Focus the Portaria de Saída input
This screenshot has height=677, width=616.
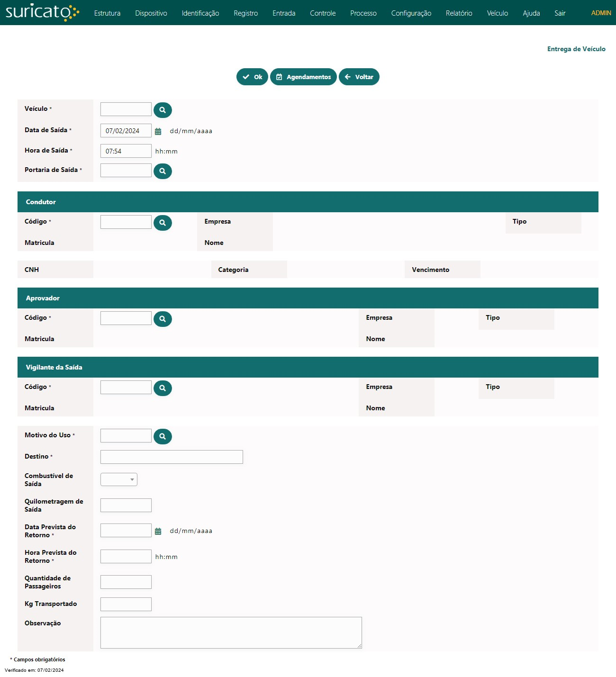[x=126, y=170]
